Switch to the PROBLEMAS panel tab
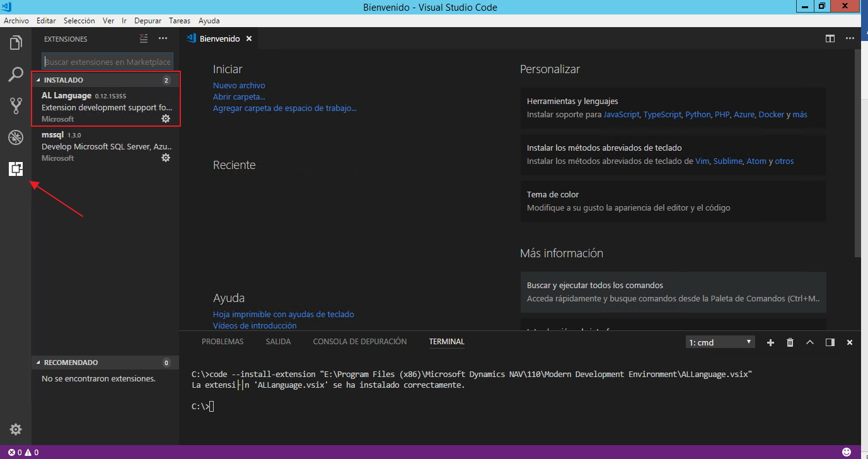This screenshot has width=868, height=459. [223, 342]
